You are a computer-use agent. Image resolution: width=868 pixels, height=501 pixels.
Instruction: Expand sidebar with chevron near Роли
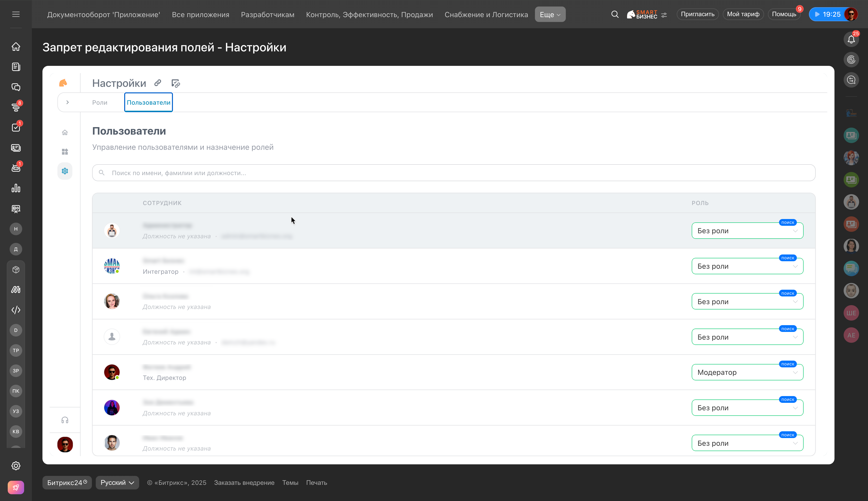68,102
